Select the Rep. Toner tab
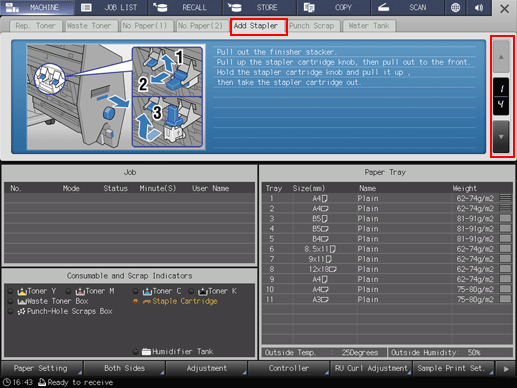The image size is (517, 388). [x=35, y=26]
